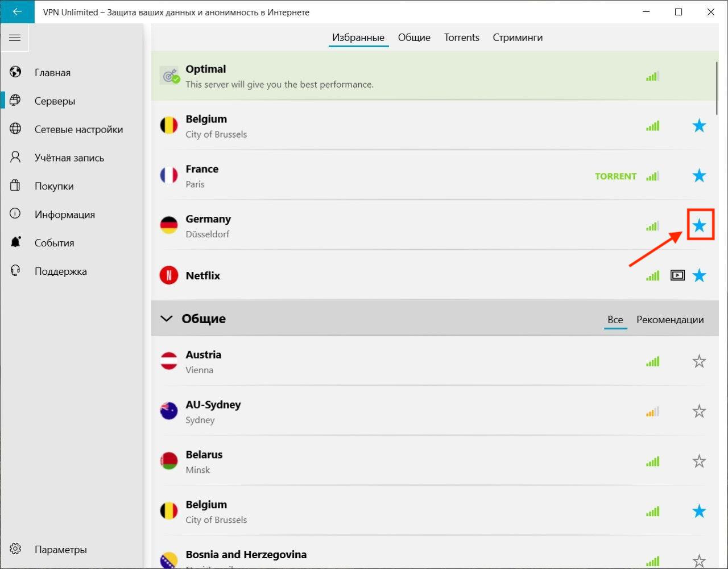Image resolution: width=728 pixels, height=569 pixels.
Task: Click the France TORRENT label
Action: click(x=615, y=176)
